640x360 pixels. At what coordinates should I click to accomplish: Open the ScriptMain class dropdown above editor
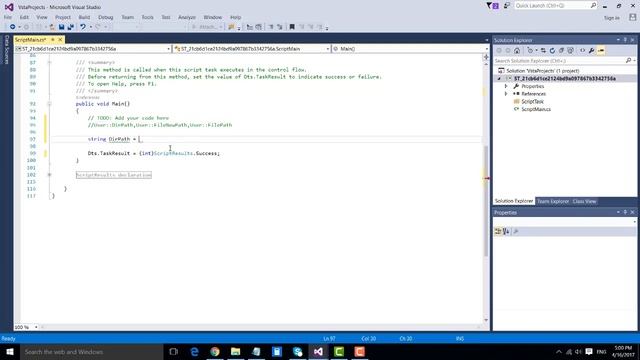point(328,49)
